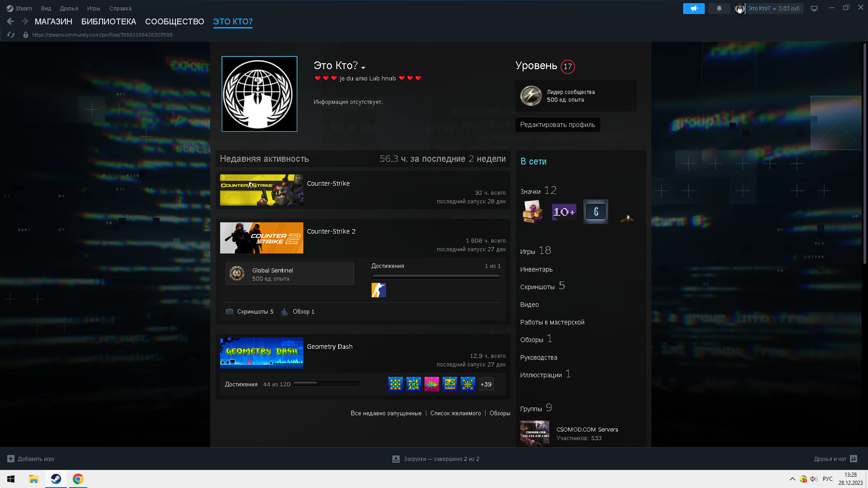Open the Друзья menu
868x488 pixels.
(69, 9)
